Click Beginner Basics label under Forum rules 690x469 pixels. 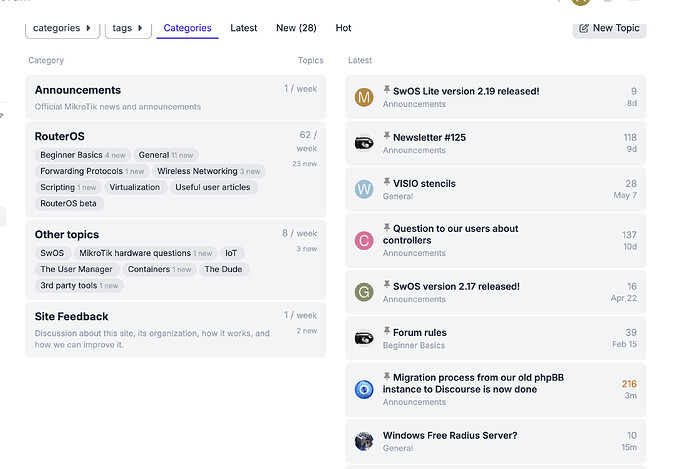414,345
